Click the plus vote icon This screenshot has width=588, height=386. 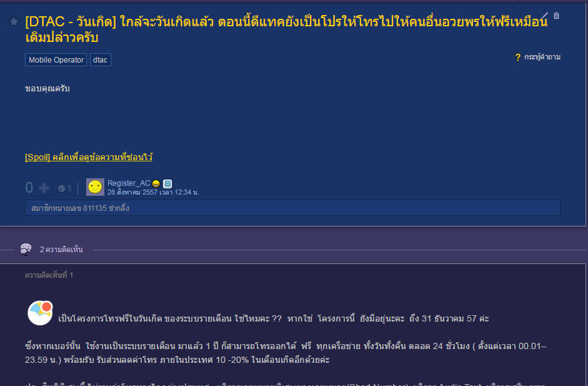click(x=44, y=188)
